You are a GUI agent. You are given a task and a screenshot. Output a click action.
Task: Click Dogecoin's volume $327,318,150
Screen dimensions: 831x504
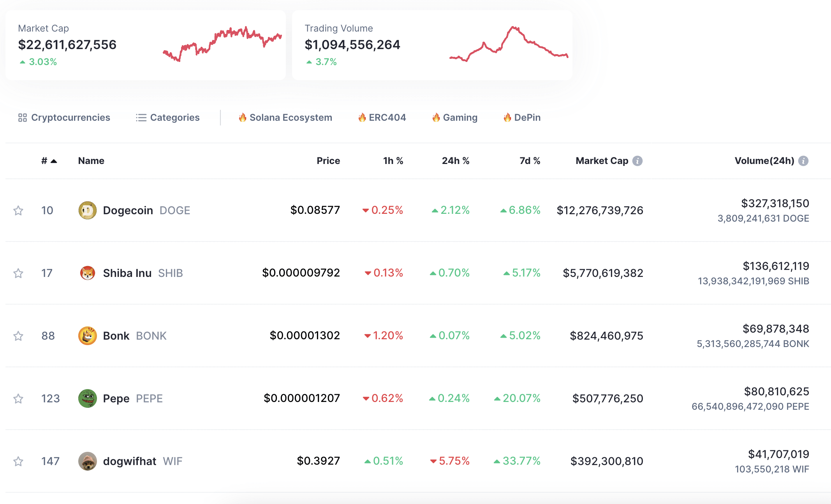(775, 203)
